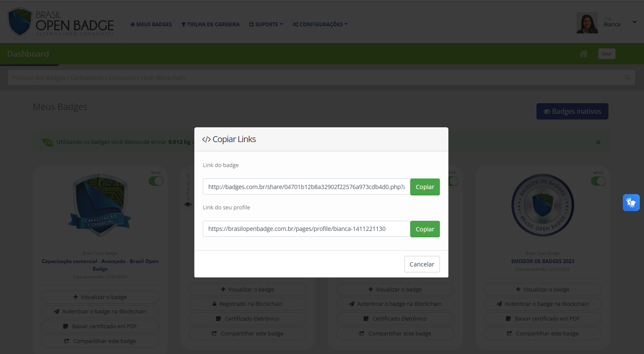Copy the badge link with Copiar button
This screenshot has height=354, width=644.
[x=425, y=187]
